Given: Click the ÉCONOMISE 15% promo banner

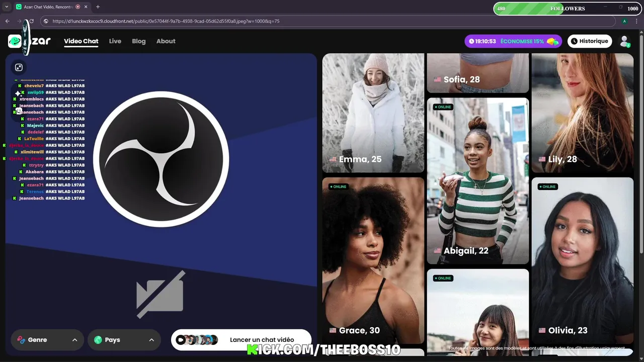Looking at the screenshot, I should 513,41.
